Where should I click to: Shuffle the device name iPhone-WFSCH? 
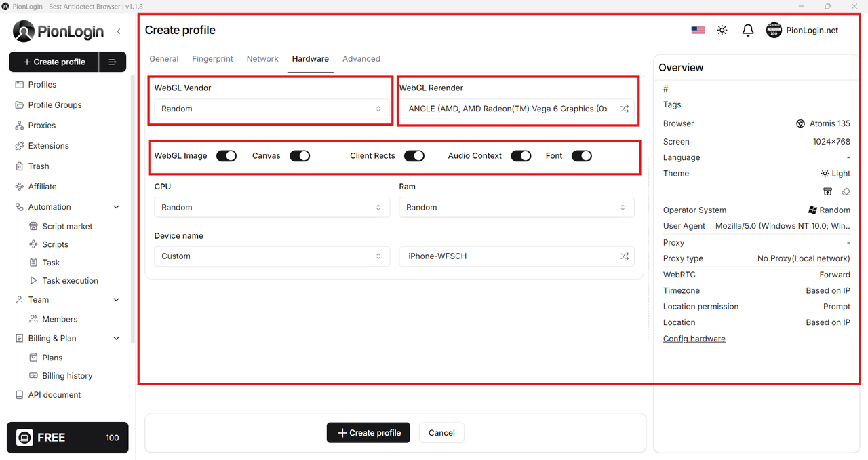(624, 256)
